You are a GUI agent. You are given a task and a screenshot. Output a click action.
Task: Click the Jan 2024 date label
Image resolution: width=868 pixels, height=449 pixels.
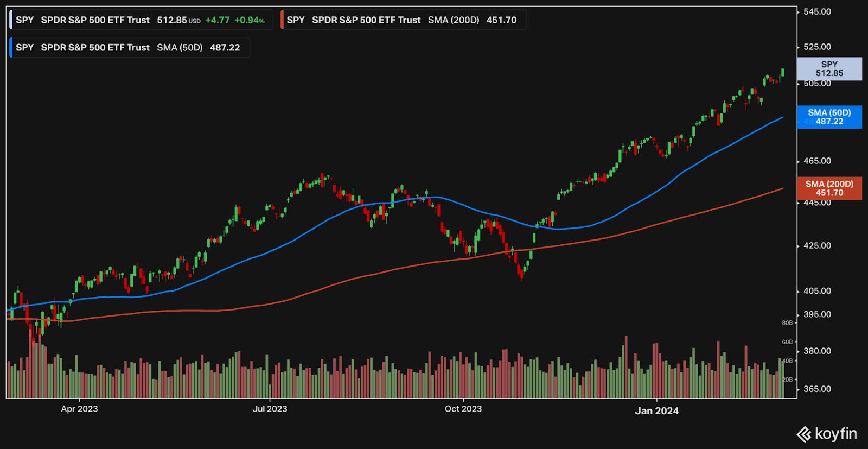coord(656,410)
